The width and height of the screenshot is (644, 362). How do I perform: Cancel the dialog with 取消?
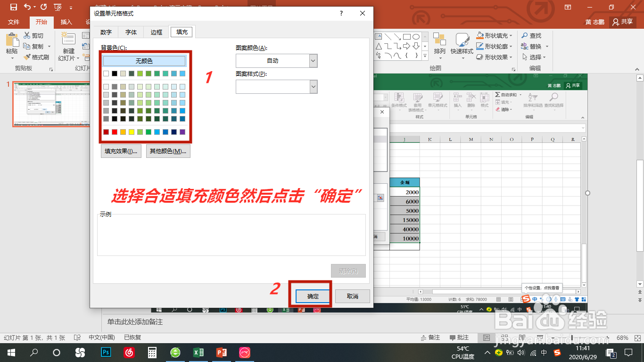[353, 296]
